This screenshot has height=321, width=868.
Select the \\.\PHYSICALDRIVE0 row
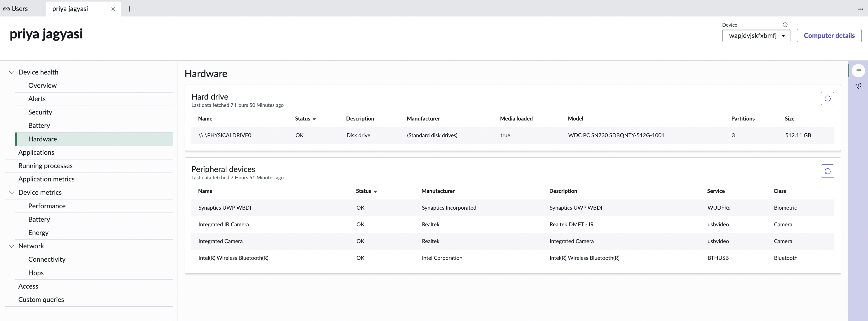click(x=513, y=136)
